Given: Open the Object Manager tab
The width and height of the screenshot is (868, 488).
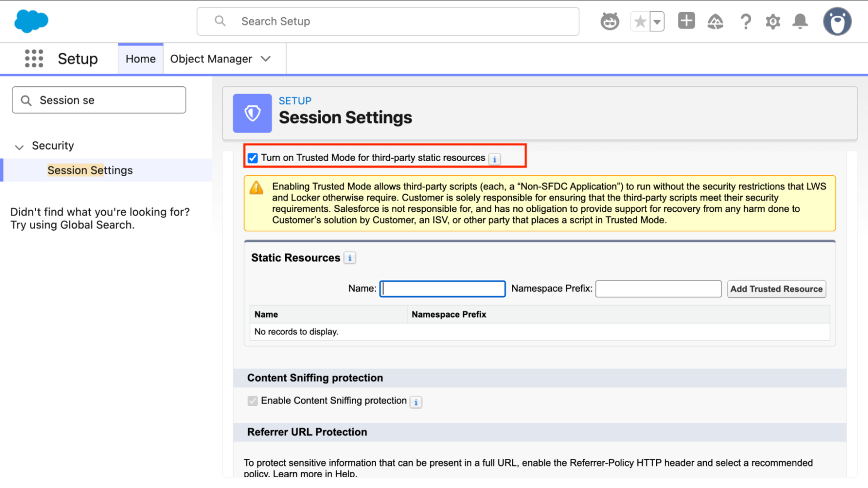Looking at the screenshot, I should tap(211, 59).
